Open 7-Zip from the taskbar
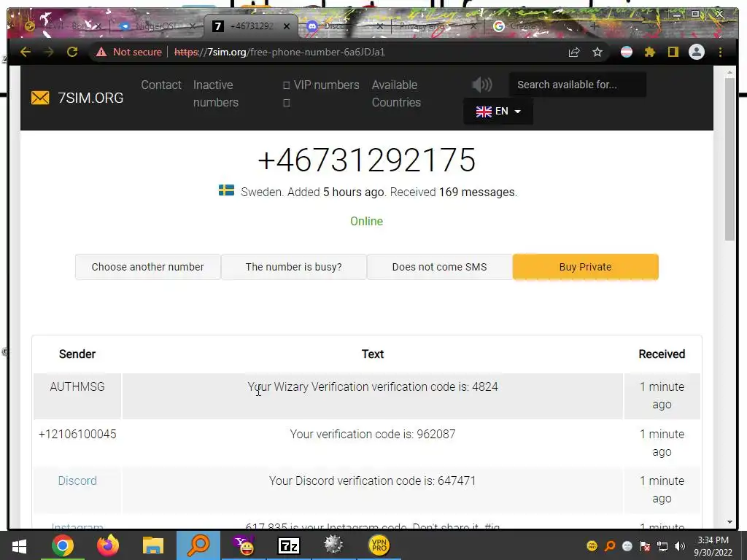Screen dimensions: 747x560 coord(289,545)
